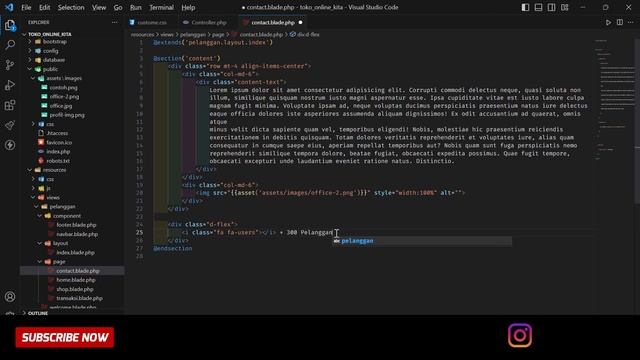The image size is (640, 360).
Task: Click the unsaved dot on contact.blade.php tab
Action: tap(300, 22)
